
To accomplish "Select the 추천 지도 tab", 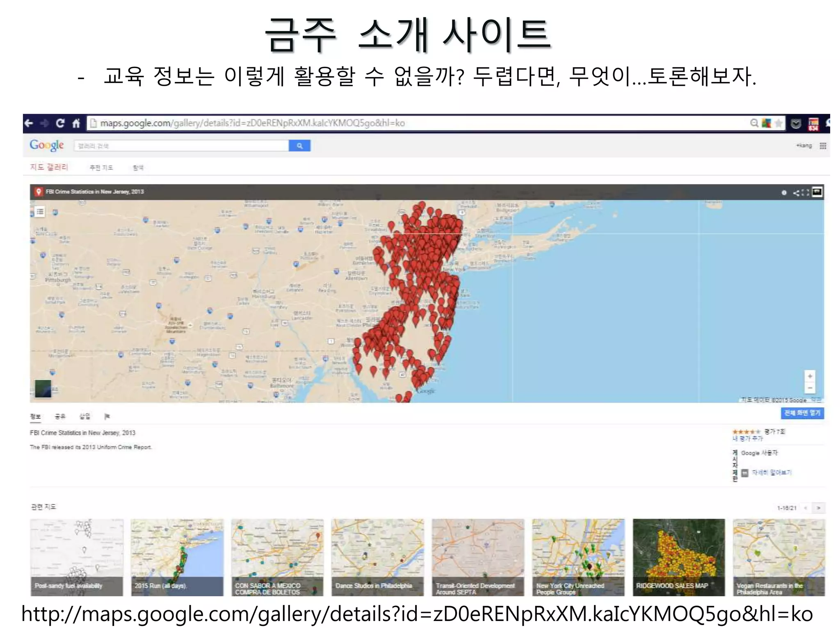I will (101, 167).
